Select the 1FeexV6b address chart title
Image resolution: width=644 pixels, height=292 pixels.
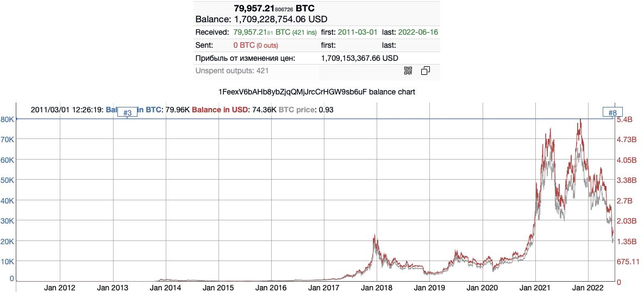pos(317,92)
